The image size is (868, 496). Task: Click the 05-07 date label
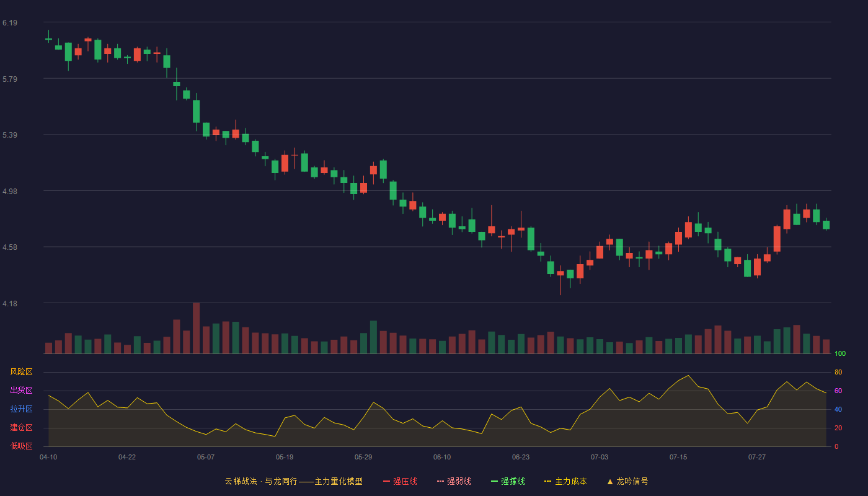(206, 457)
